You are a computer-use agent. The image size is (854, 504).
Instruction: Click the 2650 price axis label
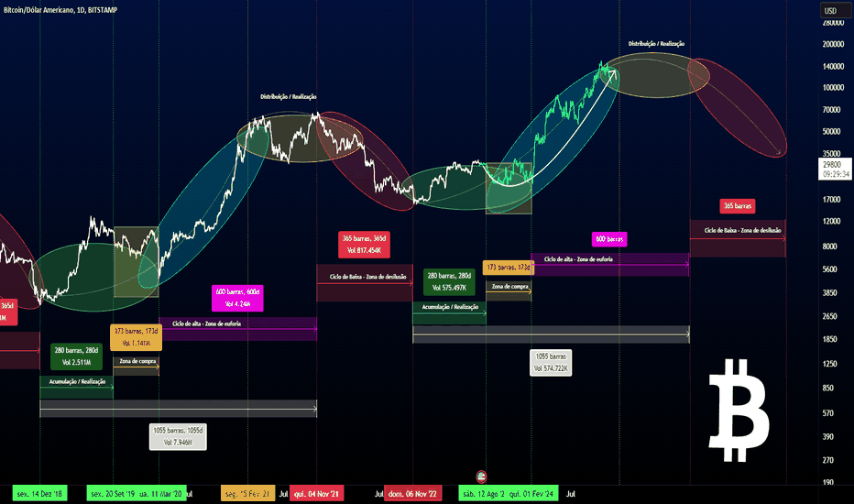coord(829,316)
